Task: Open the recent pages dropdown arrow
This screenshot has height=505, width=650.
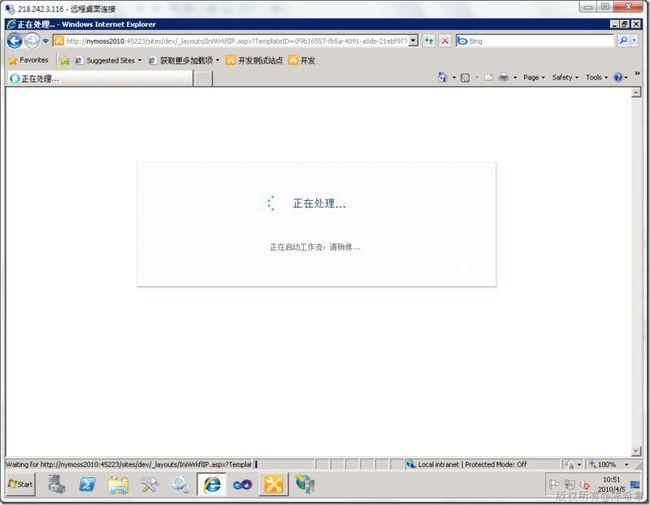Action: [x=46, y=41]
